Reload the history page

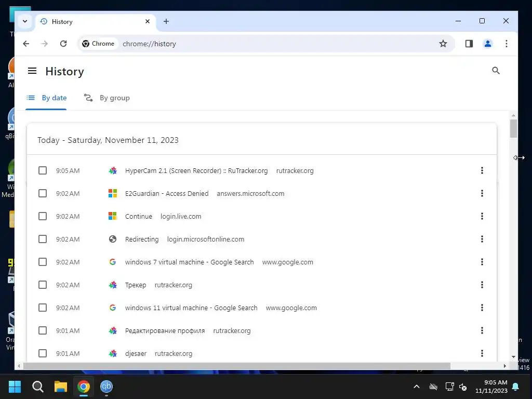pos(63,44)
